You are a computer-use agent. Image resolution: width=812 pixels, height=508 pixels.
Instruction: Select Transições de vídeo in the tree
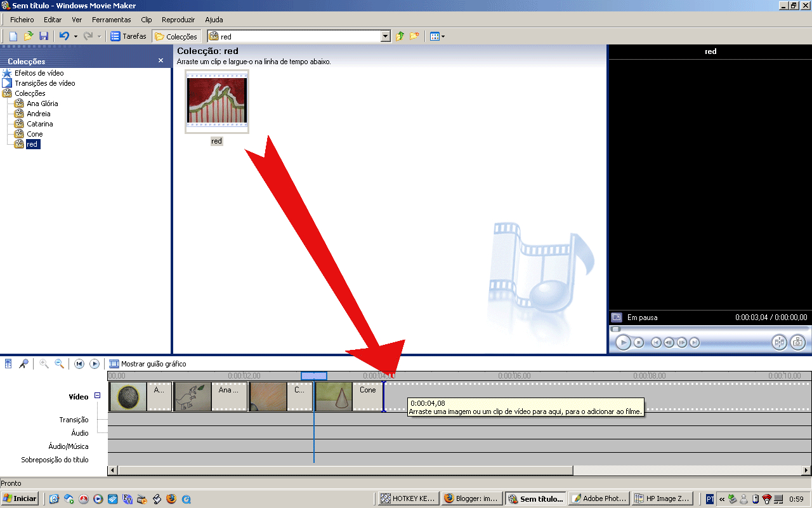point(44,83)
